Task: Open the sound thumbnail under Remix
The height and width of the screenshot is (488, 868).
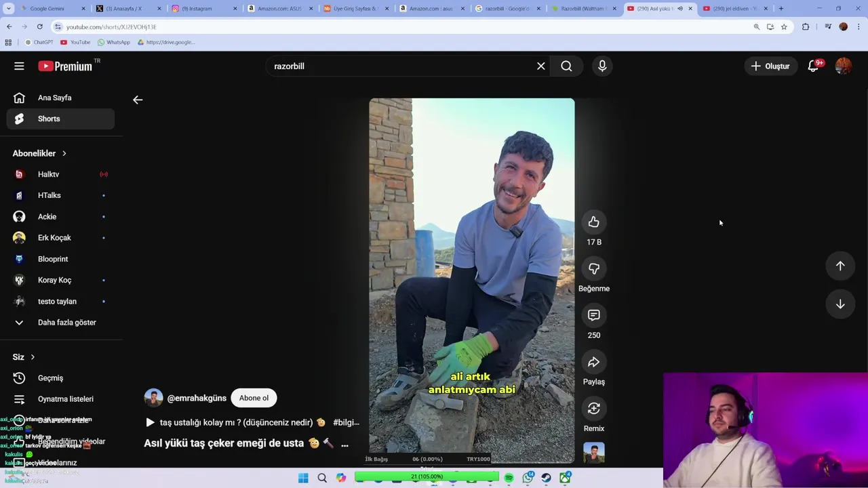Action: (x=593, y=453)
